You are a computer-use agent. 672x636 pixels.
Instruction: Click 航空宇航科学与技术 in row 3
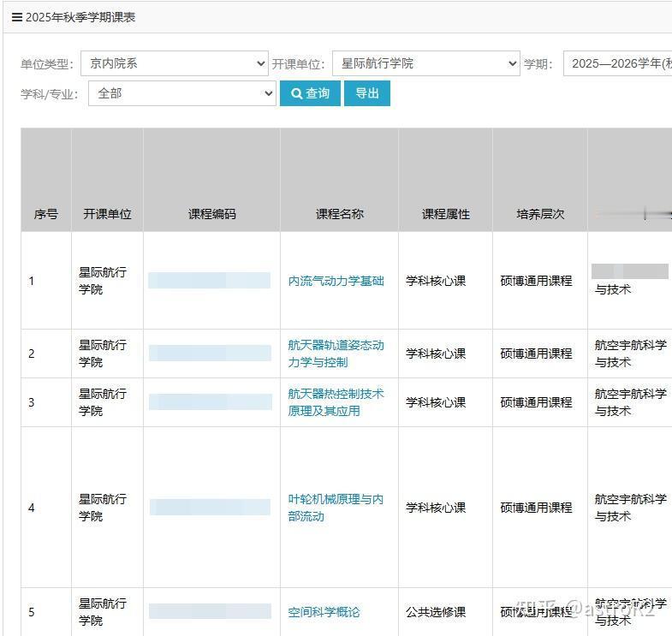(x=630, y=402)
